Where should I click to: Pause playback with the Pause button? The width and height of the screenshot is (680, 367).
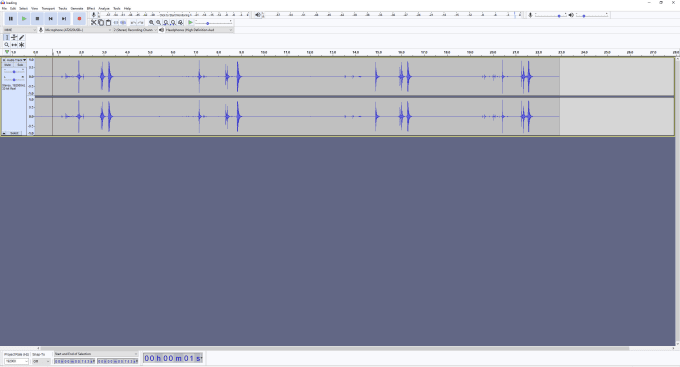click(x=11, y=19)
